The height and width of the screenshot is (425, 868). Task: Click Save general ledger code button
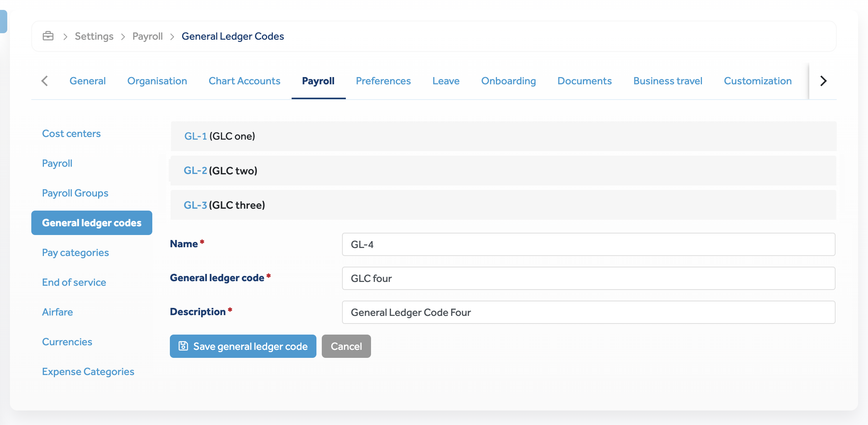(243, 346)
